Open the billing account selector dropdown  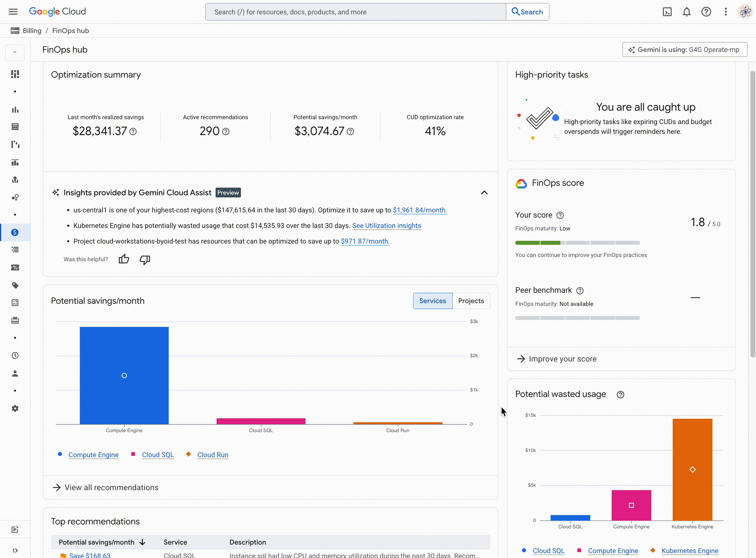[15, 52]
